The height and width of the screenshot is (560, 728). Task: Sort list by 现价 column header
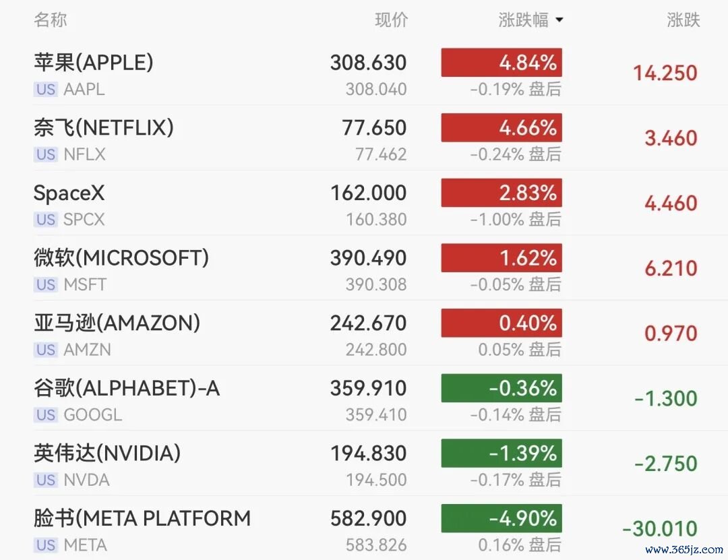point(392,20)
